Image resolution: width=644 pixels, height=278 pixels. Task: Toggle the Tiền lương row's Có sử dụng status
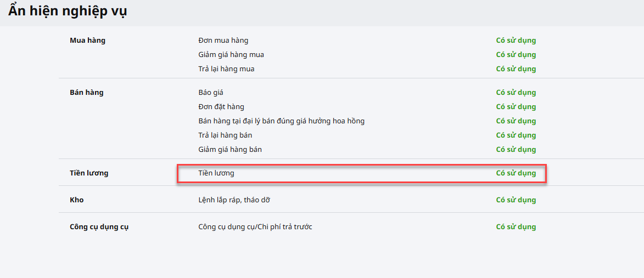pyautogui.click(x=516, y=173)
